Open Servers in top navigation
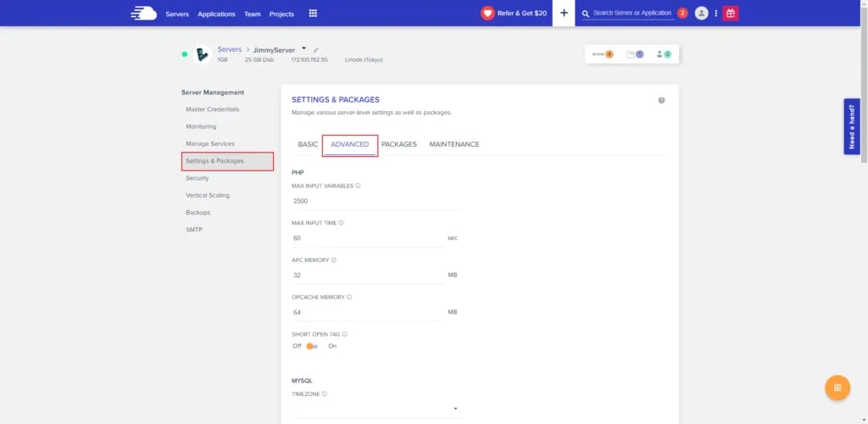868x424 pixels. (x=177, y=14)
